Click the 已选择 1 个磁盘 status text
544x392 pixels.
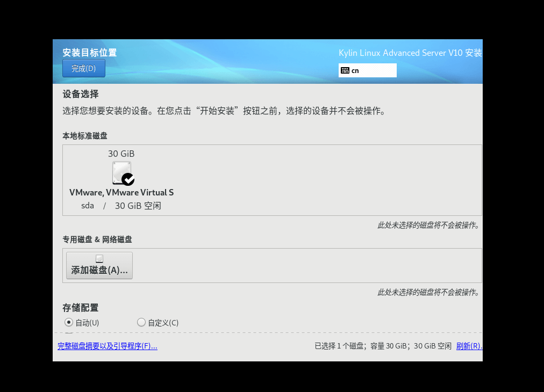pyautogui.click(x=383, y=346)
